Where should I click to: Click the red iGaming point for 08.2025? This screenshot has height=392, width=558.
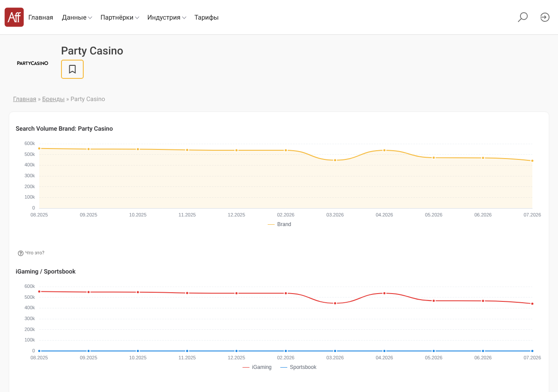tap(39, 291)
